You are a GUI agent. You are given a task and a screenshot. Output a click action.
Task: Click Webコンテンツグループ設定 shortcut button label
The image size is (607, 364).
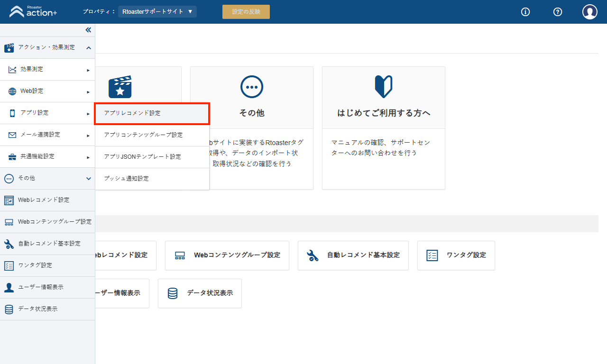(237, 255)
